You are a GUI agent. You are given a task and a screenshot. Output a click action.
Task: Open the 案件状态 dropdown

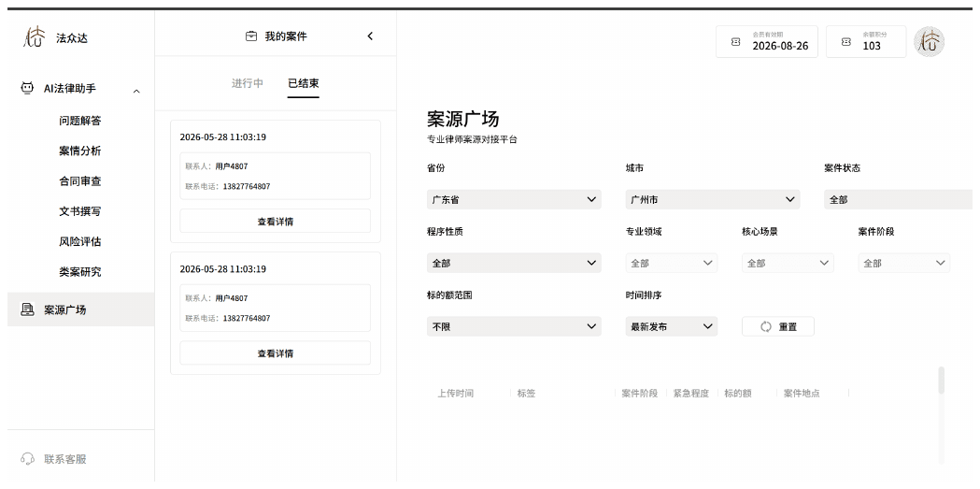click(x=898, y=199)
